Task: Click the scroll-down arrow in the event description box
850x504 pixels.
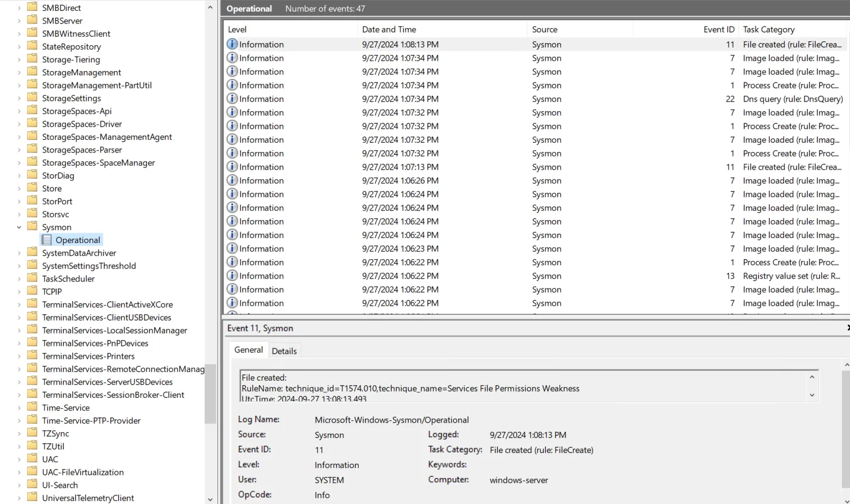Action: point(812,394)
